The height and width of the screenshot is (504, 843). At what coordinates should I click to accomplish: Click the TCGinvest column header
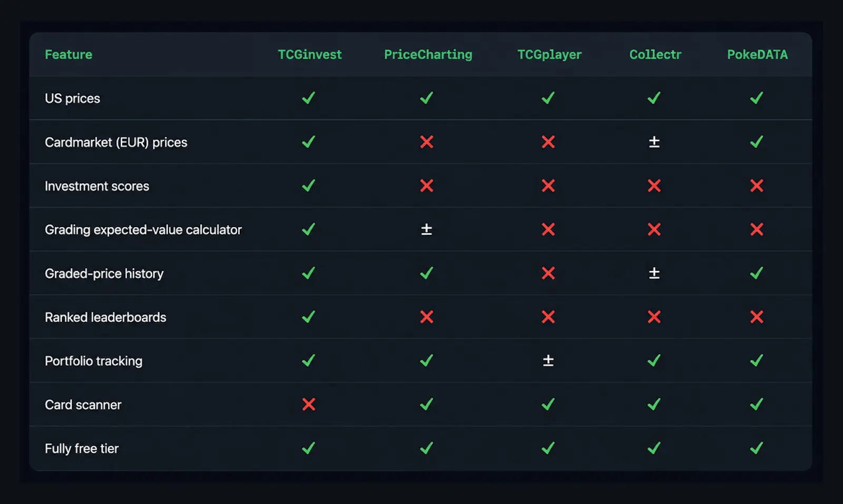point(310,55)
